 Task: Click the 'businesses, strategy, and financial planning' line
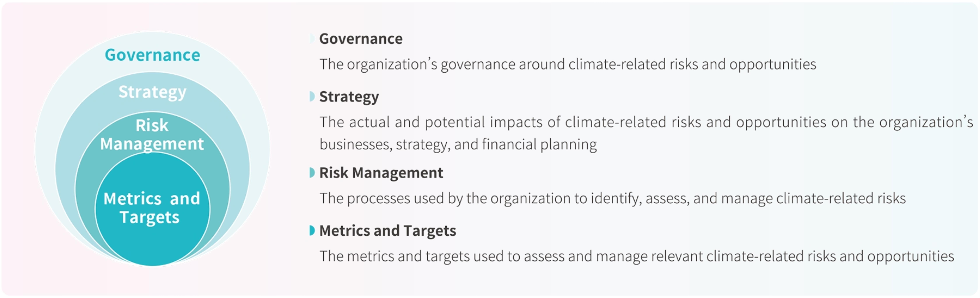pyautogui.click(x=458, y=145)
